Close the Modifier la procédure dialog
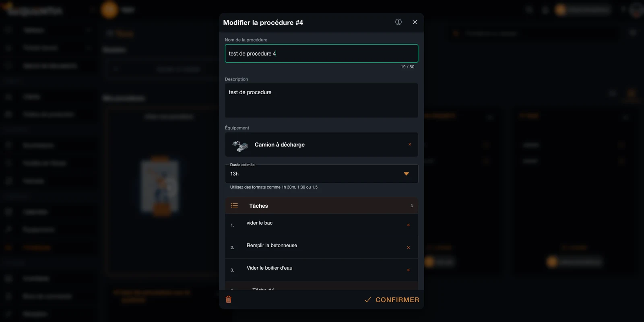Viewport: 644px width, 322px height. point(415,22)
